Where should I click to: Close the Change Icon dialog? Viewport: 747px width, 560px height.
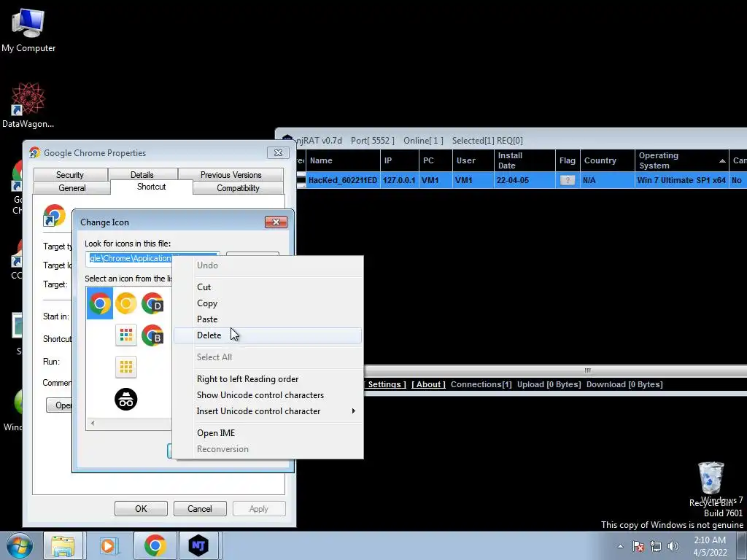(276, 222)
